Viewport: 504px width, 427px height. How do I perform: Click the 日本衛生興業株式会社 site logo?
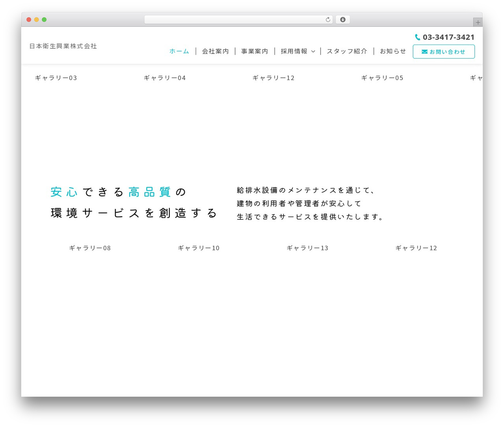coord(63,46)
